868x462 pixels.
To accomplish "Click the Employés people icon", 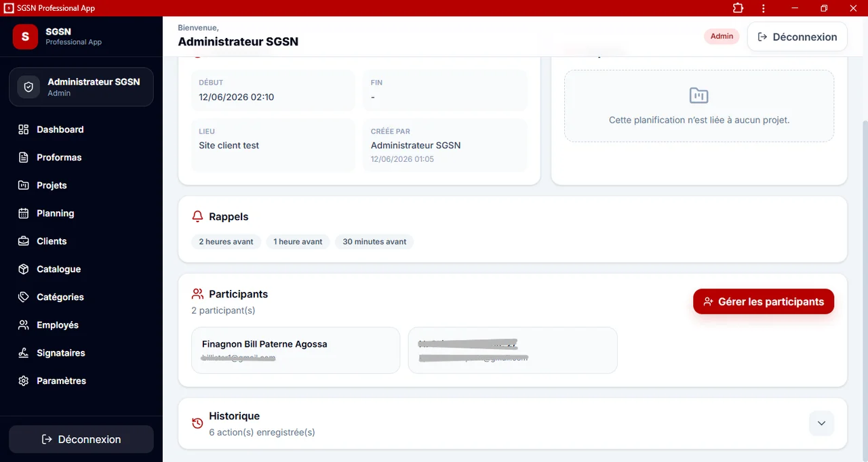I will [x=24, y=325].
